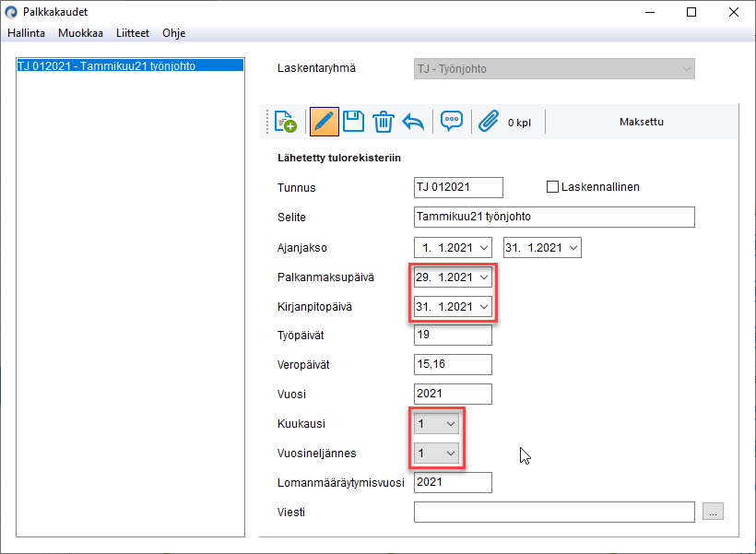The height and width of the screenshot is (554, 756).
Task: Click the Veropäivät field showing 15,16
Action: point(453,364)
